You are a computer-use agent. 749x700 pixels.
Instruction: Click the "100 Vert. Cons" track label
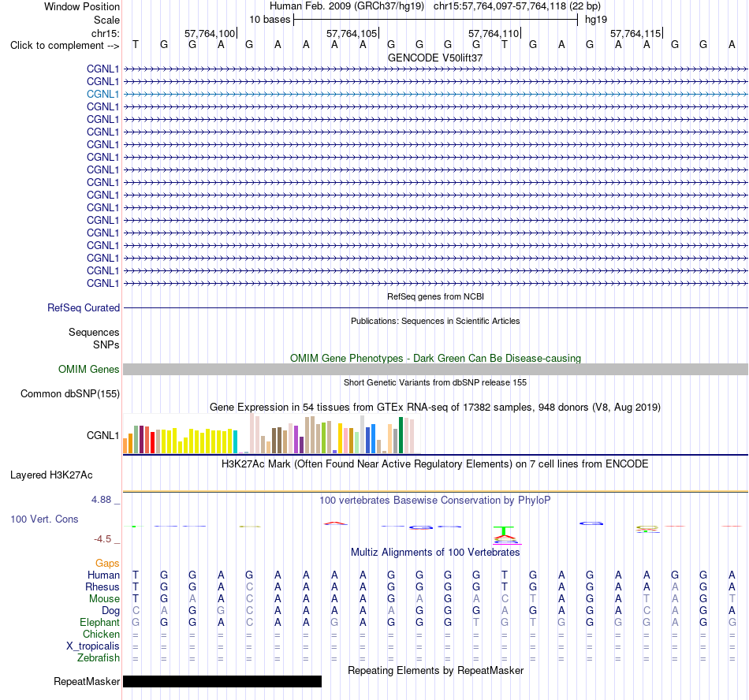tap(44, 519)
